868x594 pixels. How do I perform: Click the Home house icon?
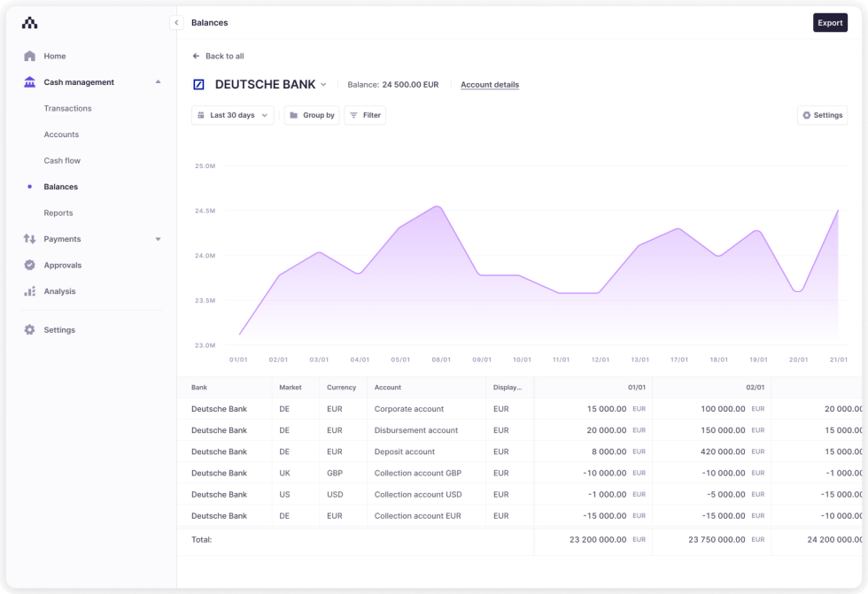coord(29,56)
